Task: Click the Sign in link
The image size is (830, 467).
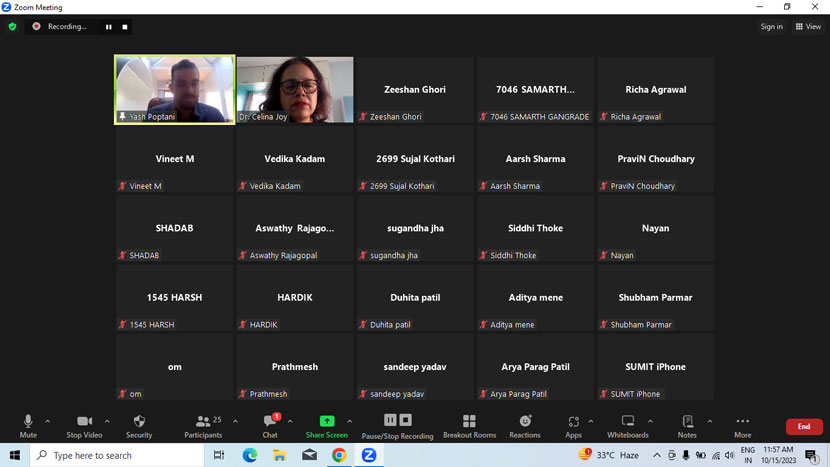Action: pos(771,27)
